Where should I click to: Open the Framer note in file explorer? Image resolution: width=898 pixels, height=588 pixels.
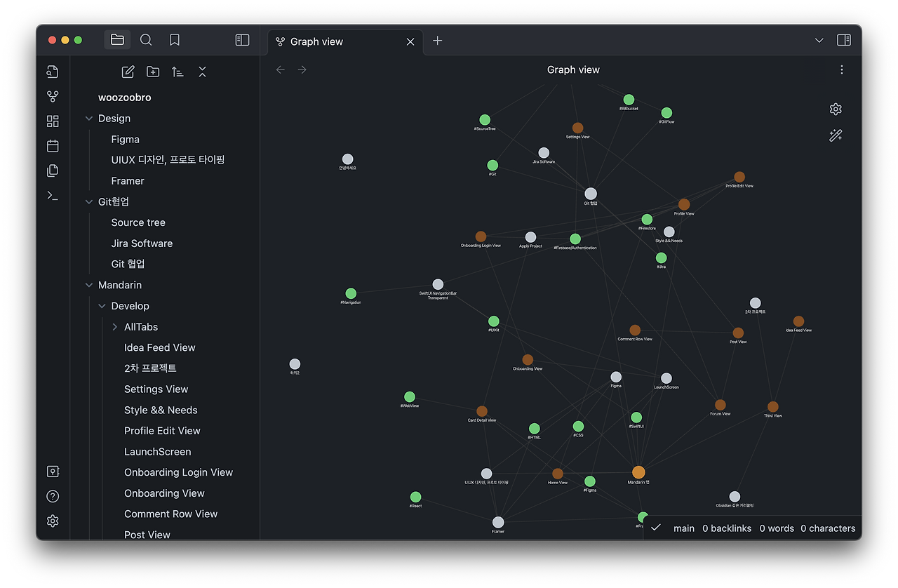point(128,180)
